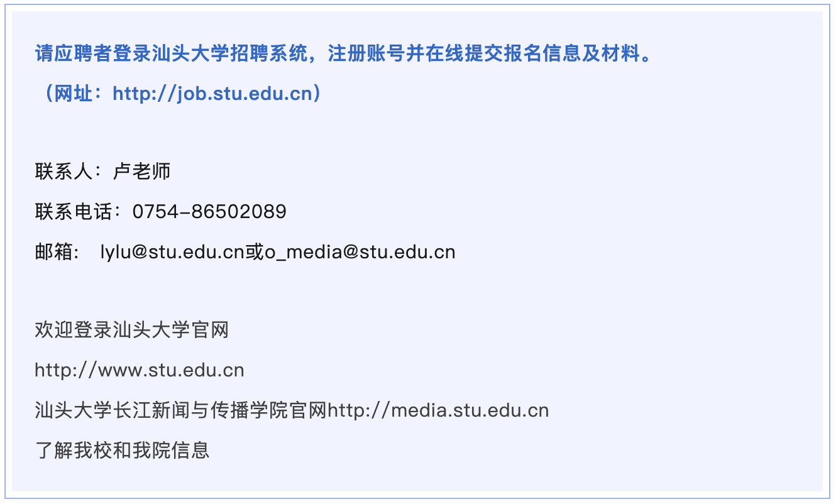This screenshot has height=504, width=836.
Task: Click the 邮箱 label
Action: point(54,253)
